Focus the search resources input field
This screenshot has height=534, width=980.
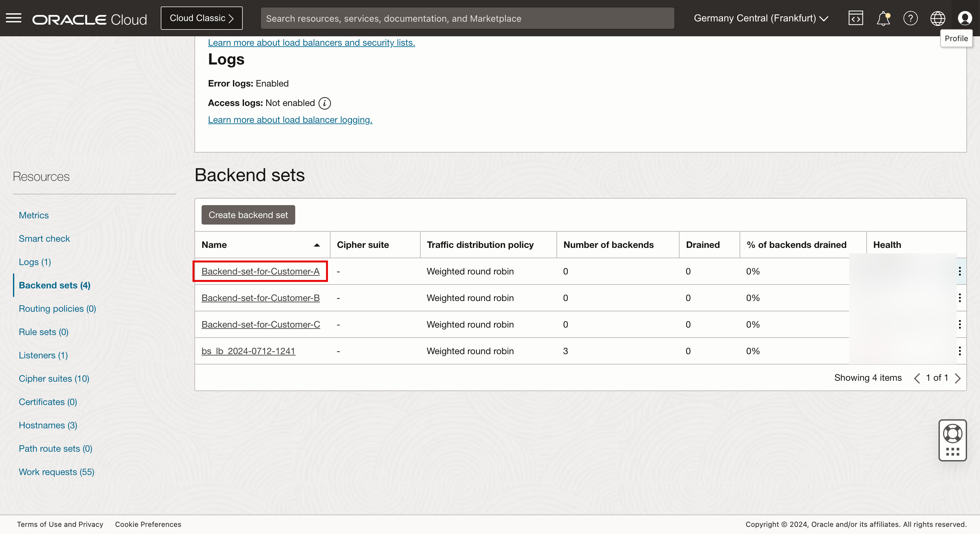pyautogui.click(x=467, y=18)
